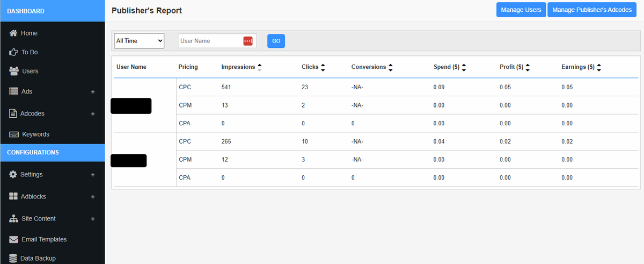Expand the Site Content submenu plus sign
644x264 pixels.
click(93, 219)
